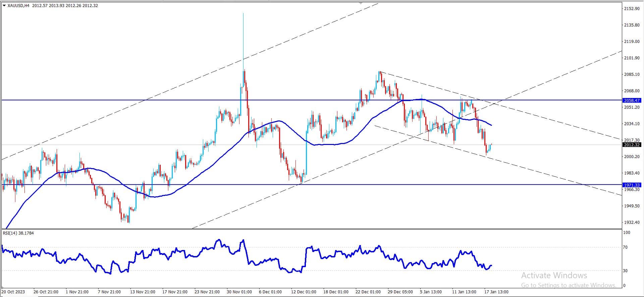Click the 1971.33 horizontal line price tag
Image resolution: width=644 pixels, height=297 pixels.
point(632,185)
